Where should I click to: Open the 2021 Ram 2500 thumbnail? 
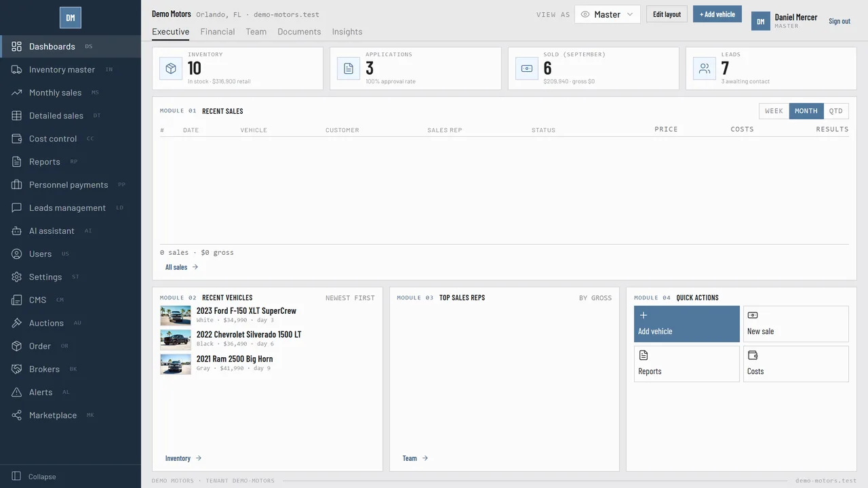[x=176, y=364]
